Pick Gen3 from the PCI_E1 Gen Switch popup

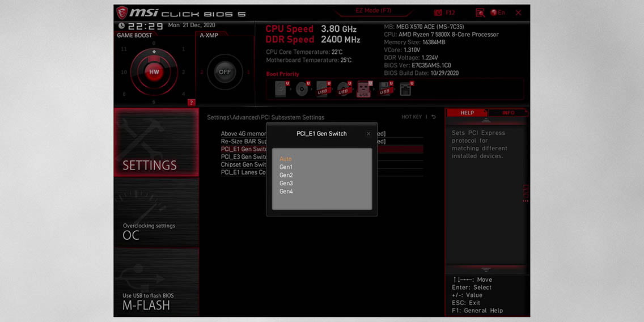(286, 183)
